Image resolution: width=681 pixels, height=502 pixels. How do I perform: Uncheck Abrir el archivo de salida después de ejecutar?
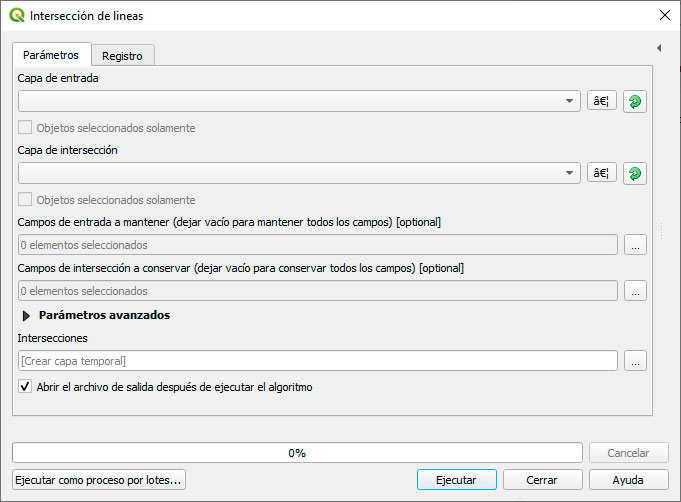(25, 386)
